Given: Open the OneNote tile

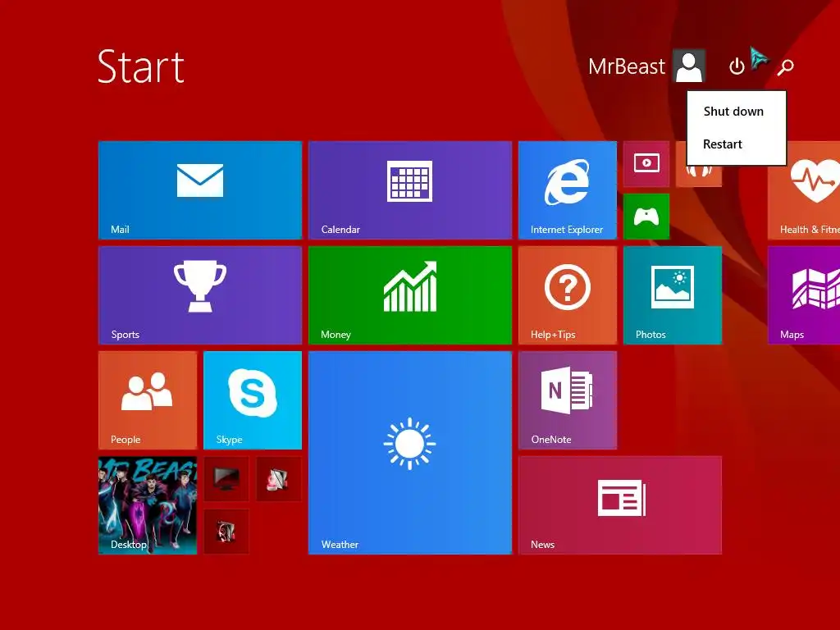Looking at the screenshot, I should click(x=568, y=400).
